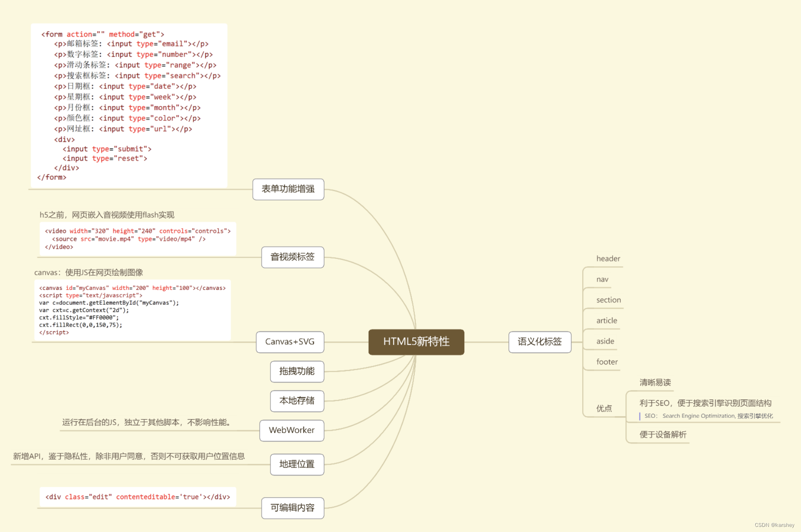The height and width of the screenshot is (532, 801).
Task: Select the 利于SEO item text
Action: tap(705, 403)
